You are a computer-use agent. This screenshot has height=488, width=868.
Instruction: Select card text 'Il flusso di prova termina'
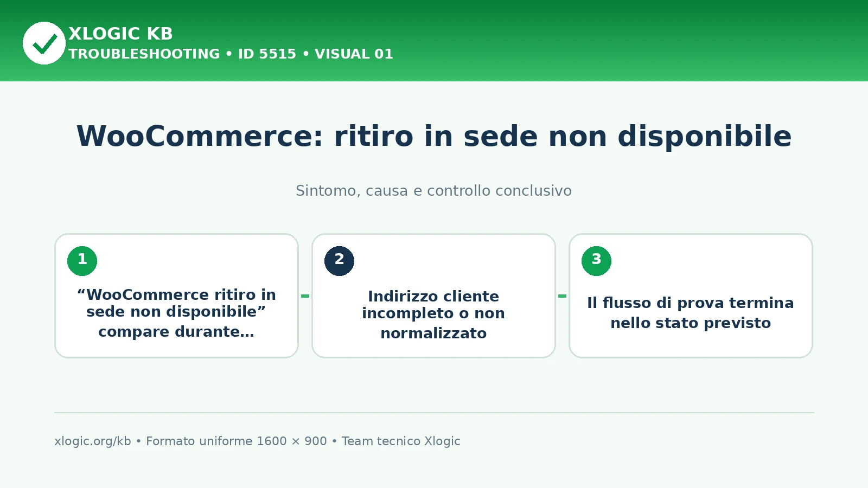pos(690,303)
